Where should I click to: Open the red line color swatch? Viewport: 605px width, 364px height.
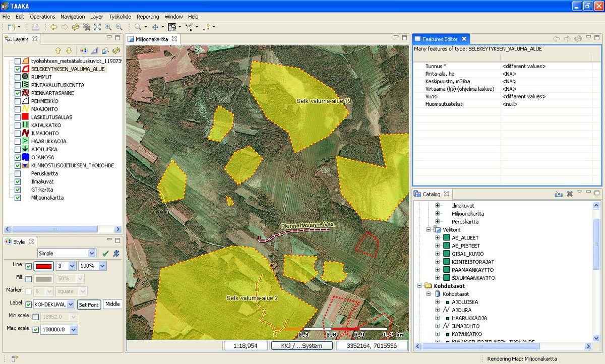coord(44,266)
